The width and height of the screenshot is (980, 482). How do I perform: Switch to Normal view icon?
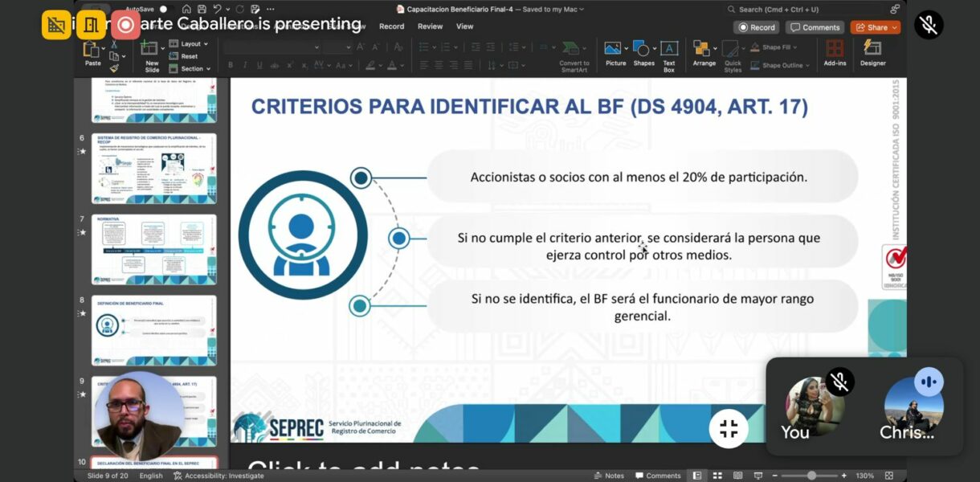pyautogui.click(x=696, y=476)
